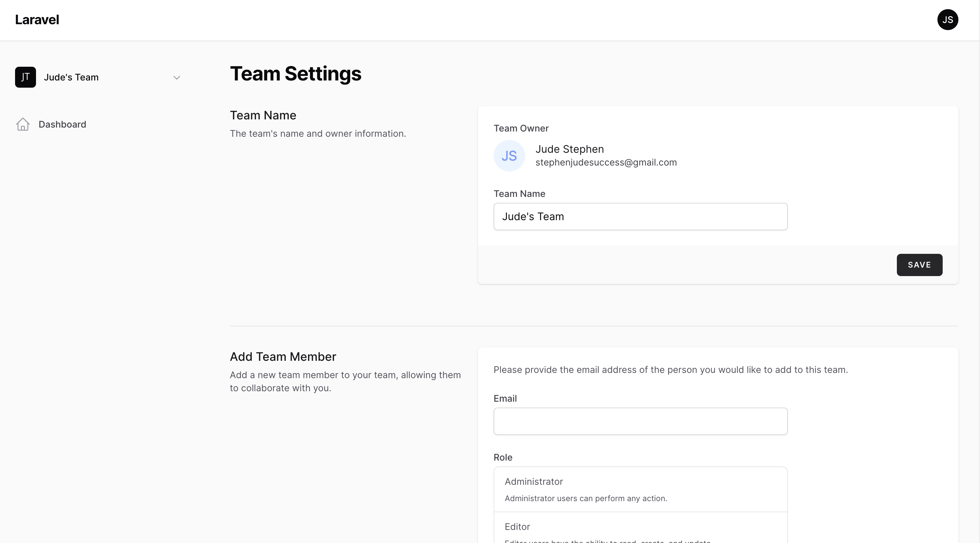
Task: Click the Dashboard home icon
Action: [23, 124]
